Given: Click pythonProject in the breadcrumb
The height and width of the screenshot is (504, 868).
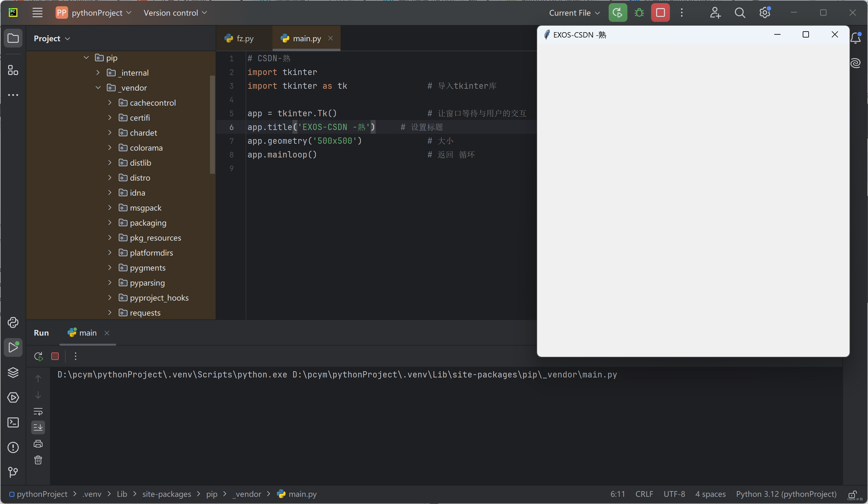Looking at the screenshot, I should click(42, 494).
